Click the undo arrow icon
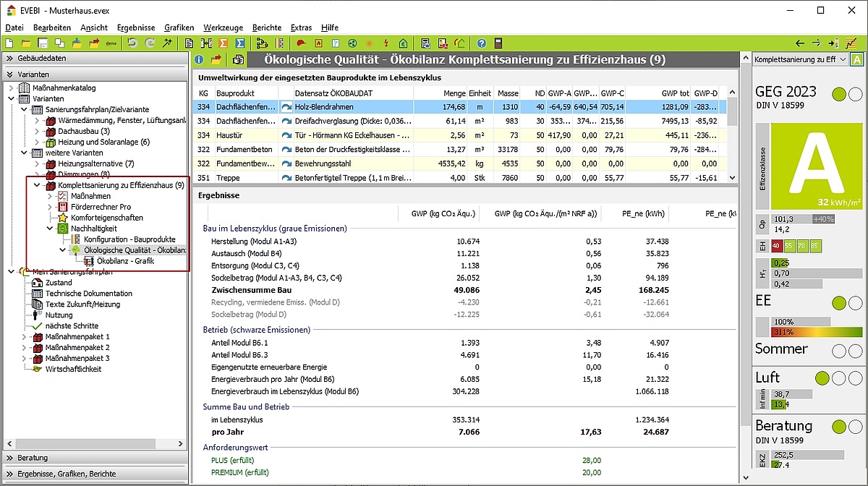The height and width of the screenshot is (486, 868). click(x=132, y=43)
